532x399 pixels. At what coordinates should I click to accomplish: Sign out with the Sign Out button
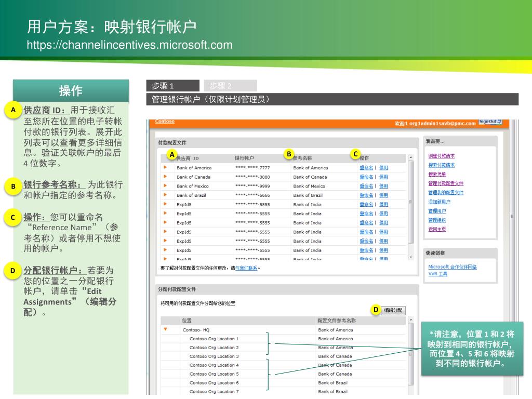tap(490, 122)
